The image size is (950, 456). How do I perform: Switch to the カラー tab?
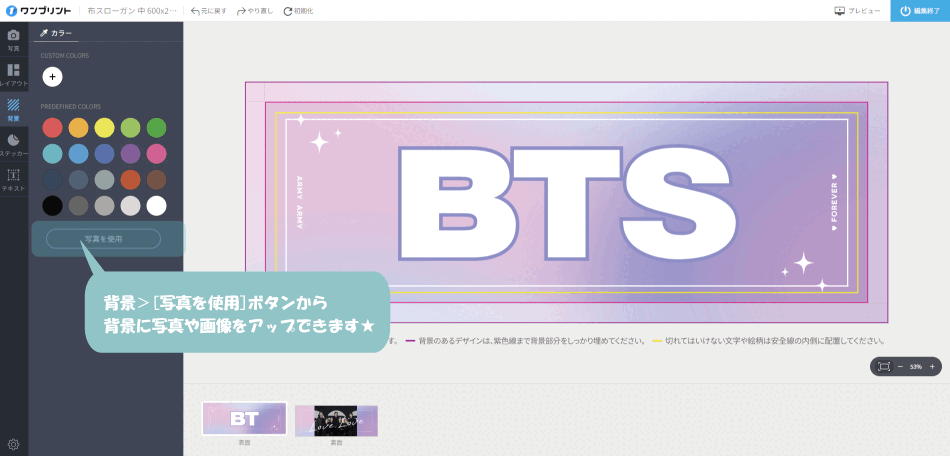[56, 33]
